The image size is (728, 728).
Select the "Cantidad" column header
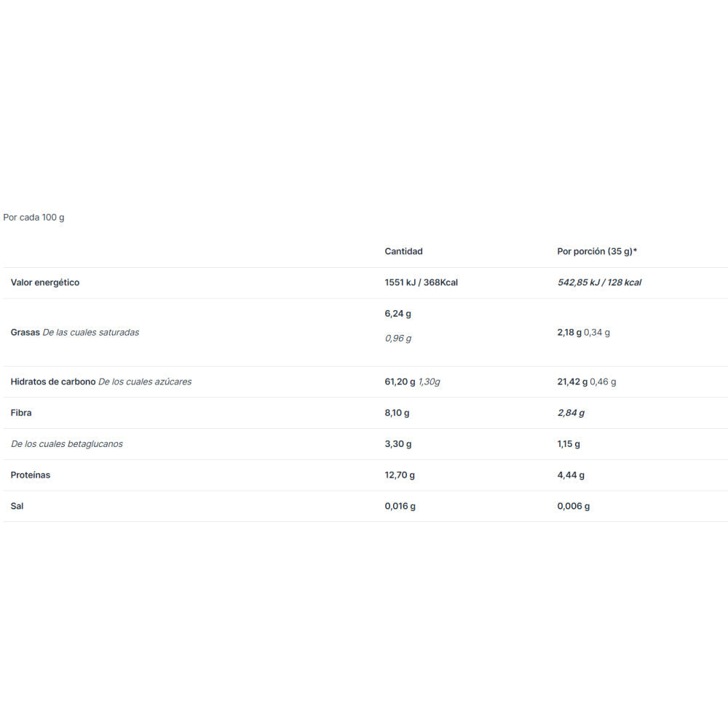pyautogui.click(x=403, y=251)
